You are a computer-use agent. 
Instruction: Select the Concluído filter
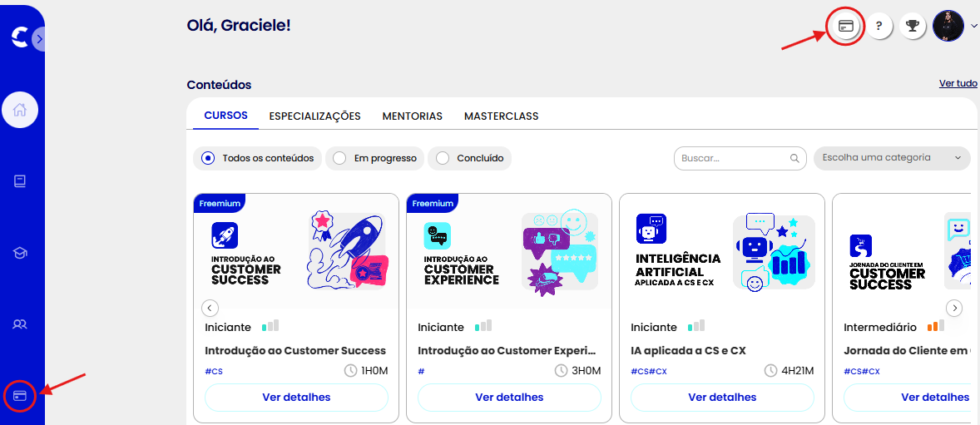coord(469,158)
